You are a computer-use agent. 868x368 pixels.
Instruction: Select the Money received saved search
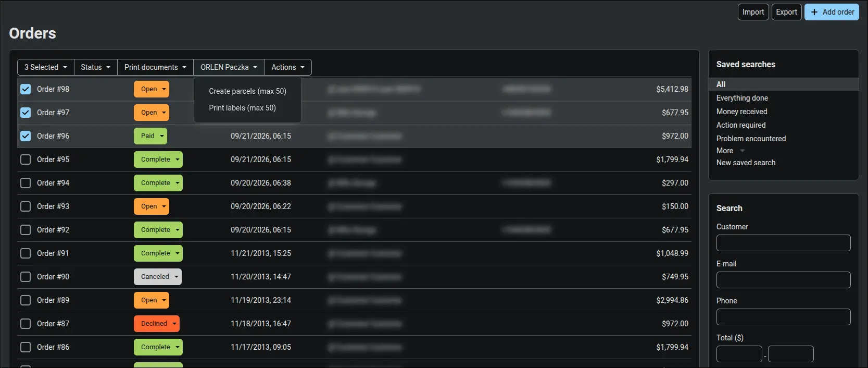(741, 112)
